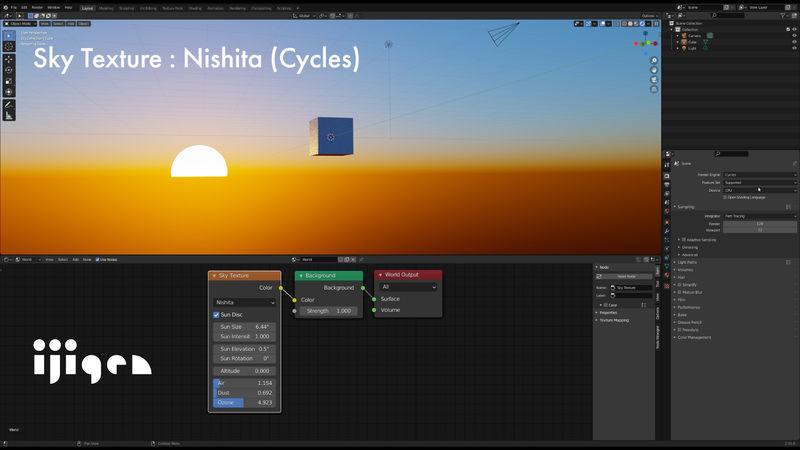800x450 pixels.
Task: Expand the Light Paths panel
Action: pyautogui.click(x=687, y=262)
